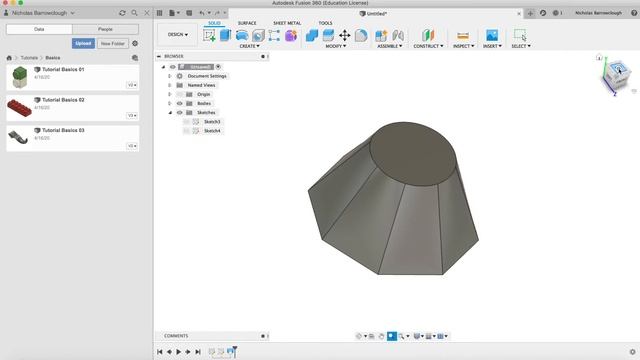Select the Move/Copy arrows tool
Viewport: 640px width, 360px height.
point(344,36)
